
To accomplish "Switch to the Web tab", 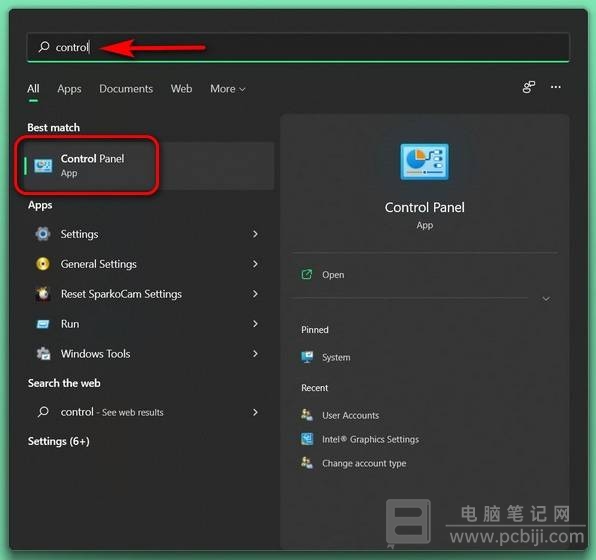I will point(181,89).
